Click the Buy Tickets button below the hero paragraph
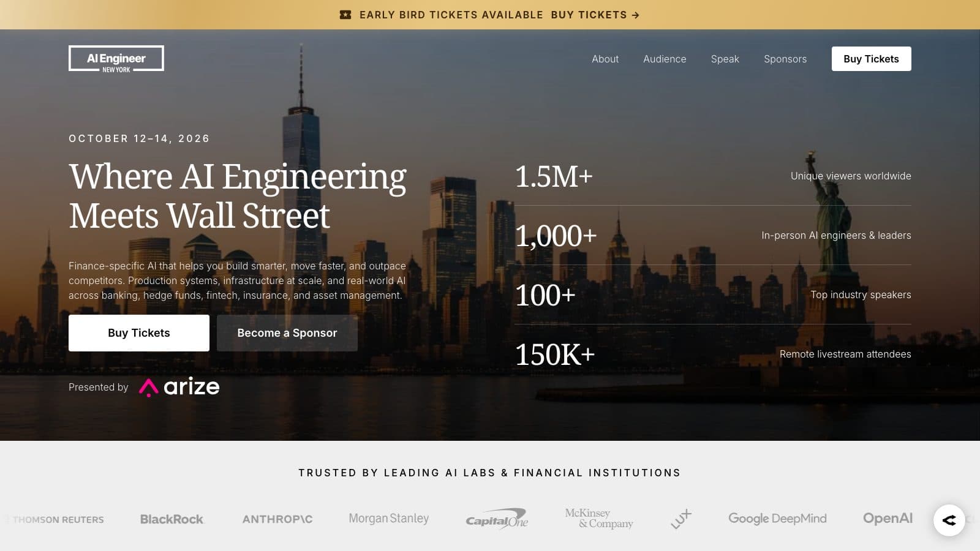 coord(139,333)
